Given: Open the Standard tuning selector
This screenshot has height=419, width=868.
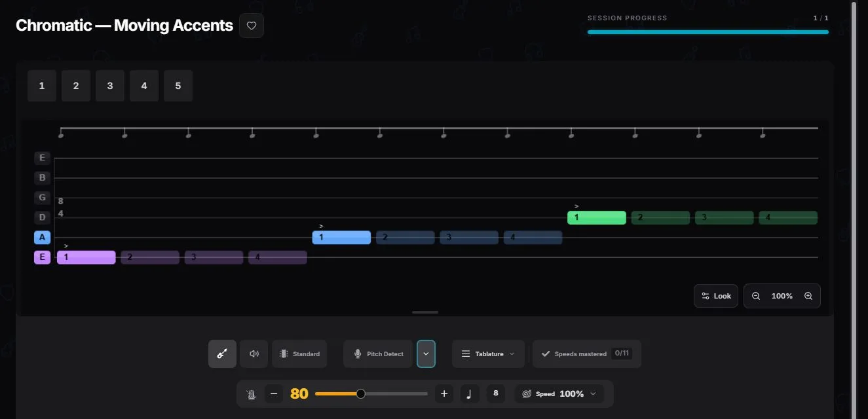Looking at the screenshot, I should 299,354.
